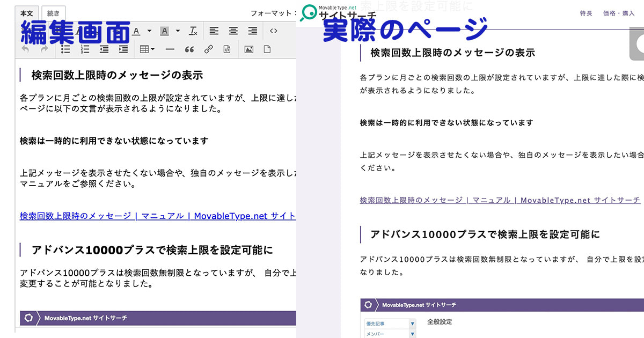This screenshot has width=644, height=338.
Task: Apply background highlight color icon
Action: [164, 31]
